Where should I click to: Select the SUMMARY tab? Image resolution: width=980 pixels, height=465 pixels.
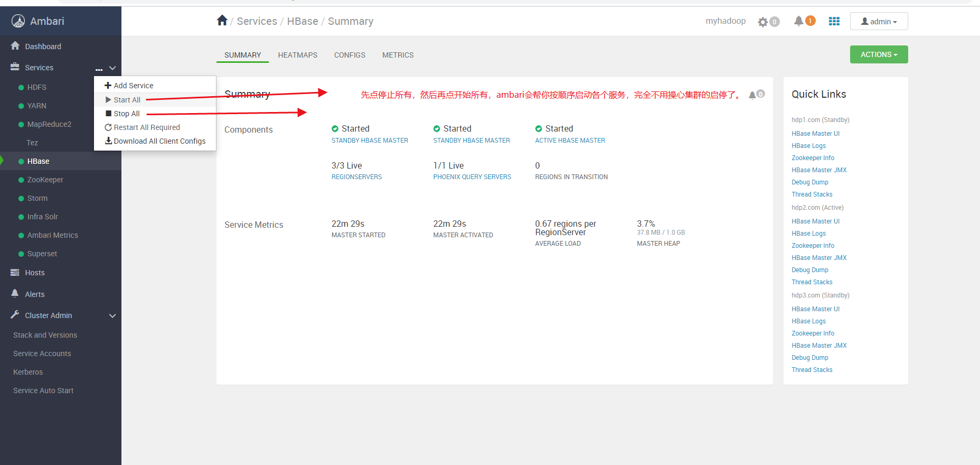click(x=242, y=55)
